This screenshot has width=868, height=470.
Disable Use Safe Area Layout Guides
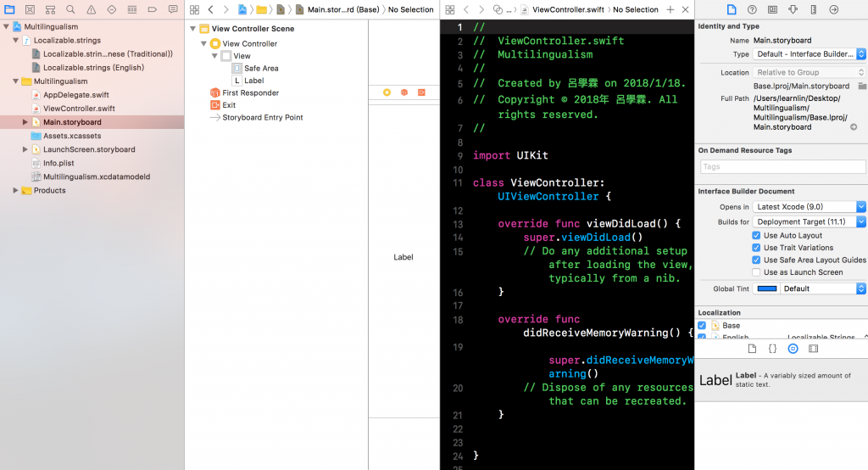[756, 260]
